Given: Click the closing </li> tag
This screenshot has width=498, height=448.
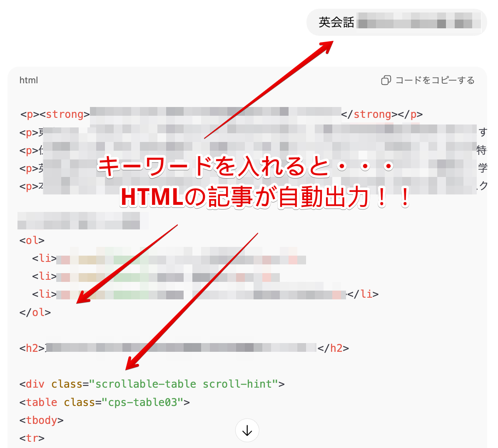Looking at the screenshot, I should 363,294.
